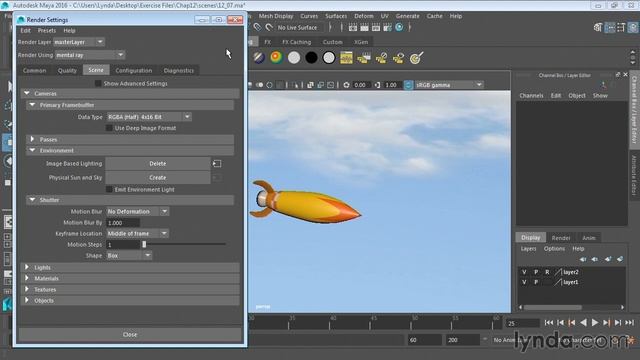Click Image Based Lighting connection icon
The width and height of the screenshot is (640, 360).
(x=217, y=164)
